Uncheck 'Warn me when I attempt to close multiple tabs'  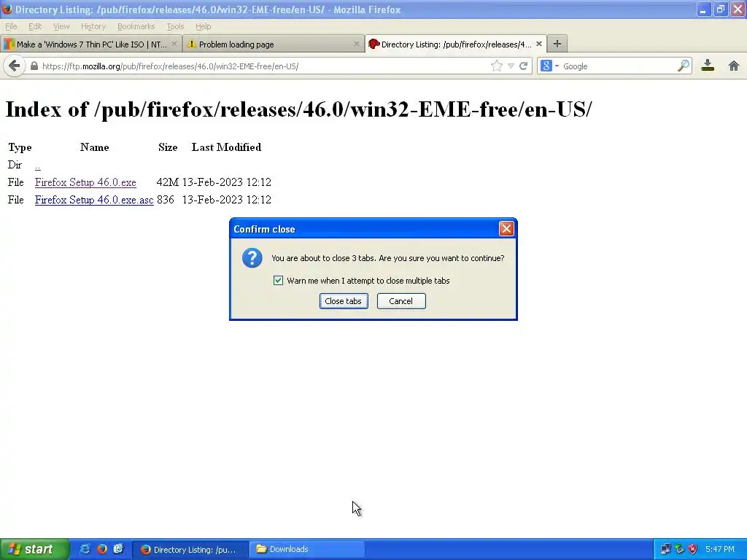(278, 281)
